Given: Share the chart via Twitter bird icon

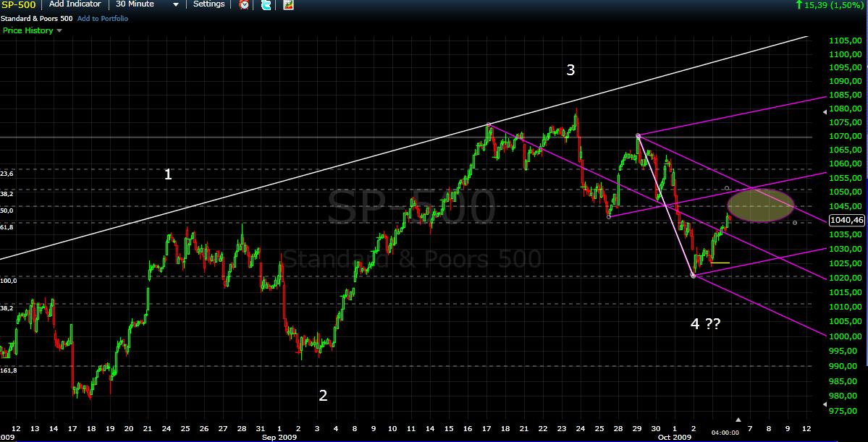Looking at the screenshot, I should [266, 5].
